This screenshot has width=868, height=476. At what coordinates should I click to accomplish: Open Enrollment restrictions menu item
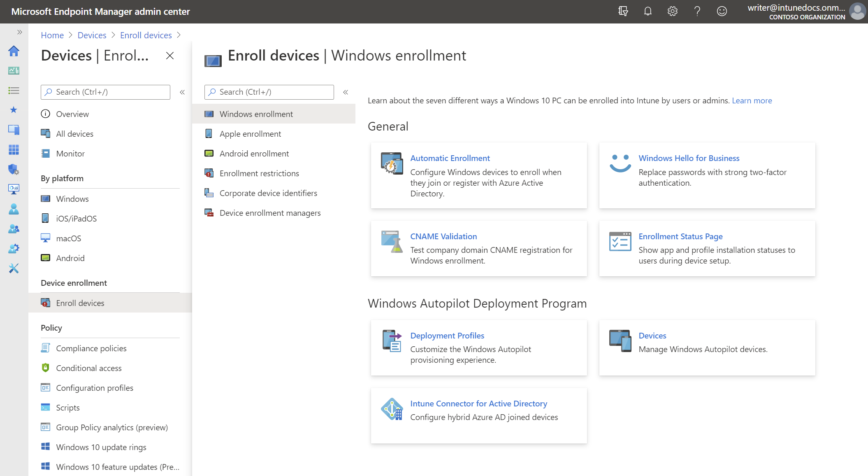pyautogui.click(x=259, y=173)
